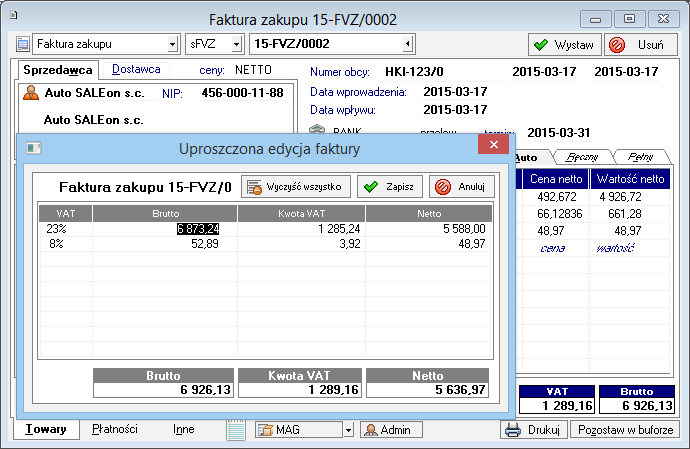
Task: Expand the sFVZ series dropdown
Action: pyautogui.click(x=236, y=44)
